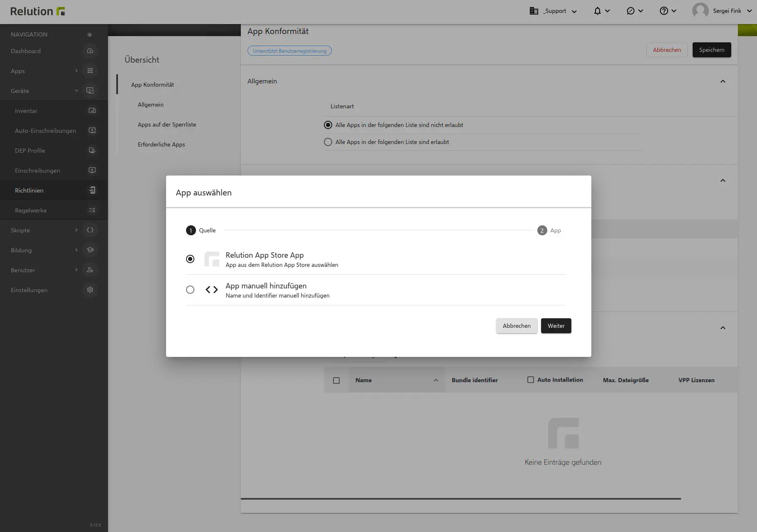Image resolution: width=757 pixels, height=532 pixels.
Task: Click the Weiter button in the dialog
Action: click(x=556, y=326)
